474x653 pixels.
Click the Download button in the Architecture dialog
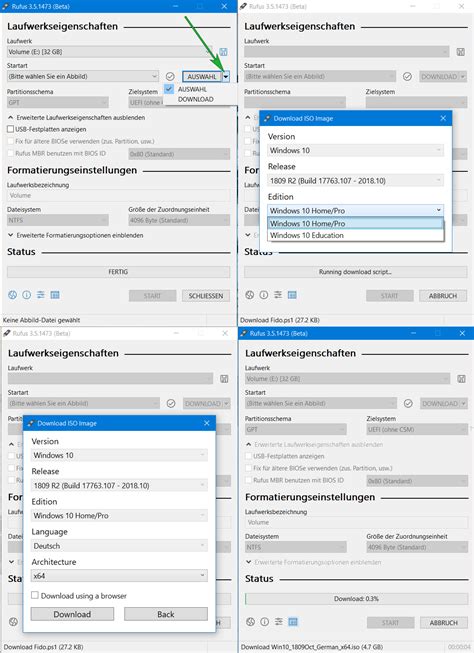tap(72, 614)
